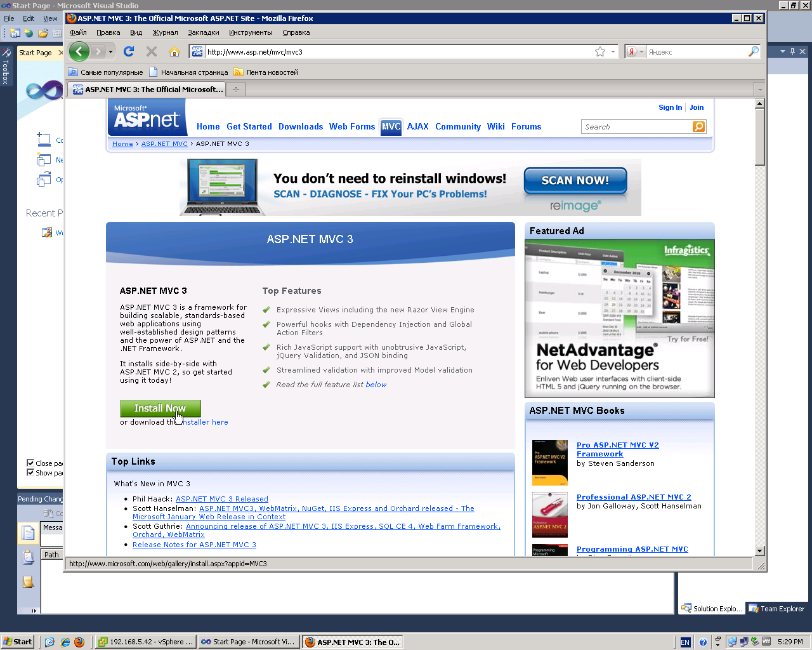This screenshot has width=812, height=650.
Task: Click the Pro ASP.NET MVC V2 book cover
Action: pos(550,463)
